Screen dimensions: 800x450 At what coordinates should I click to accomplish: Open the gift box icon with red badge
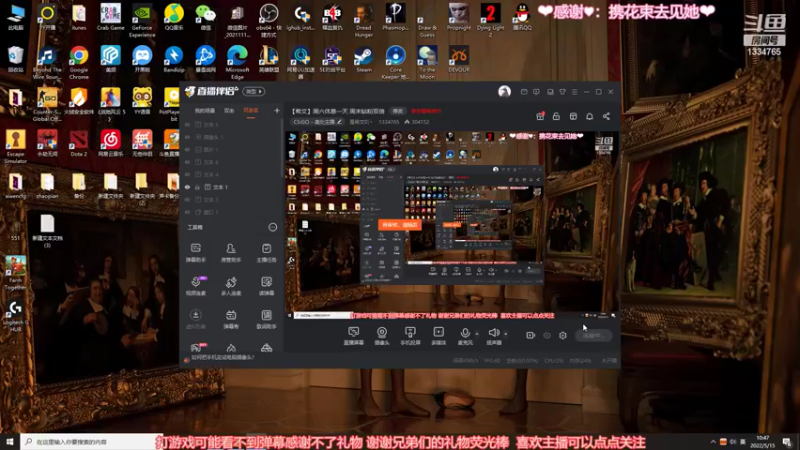[540, 116]
